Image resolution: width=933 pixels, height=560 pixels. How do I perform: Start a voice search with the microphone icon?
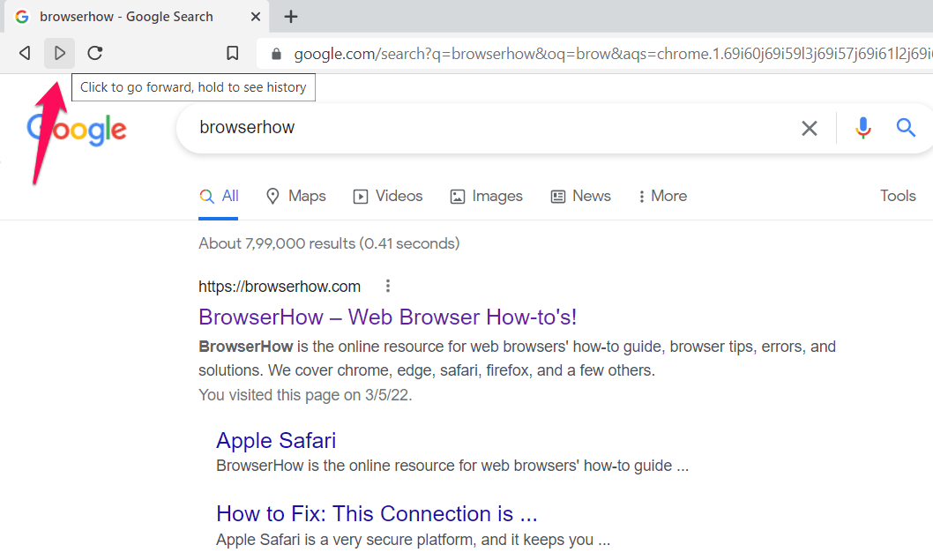pos(862,128)
